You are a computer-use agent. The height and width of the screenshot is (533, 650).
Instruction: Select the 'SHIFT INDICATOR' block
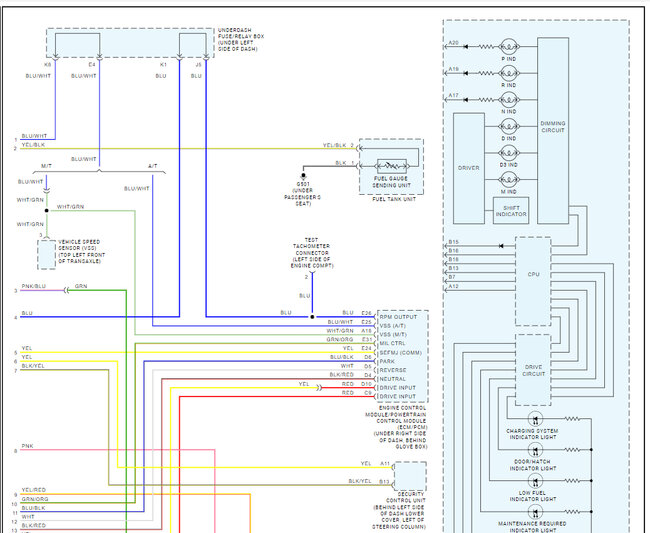click(x=511, y=211)
